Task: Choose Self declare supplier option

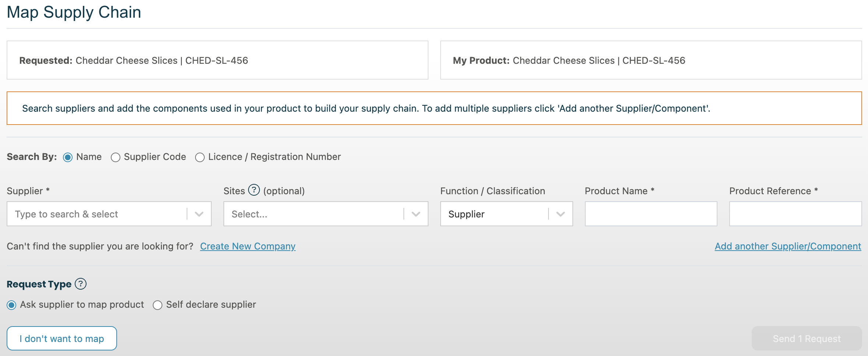Action: (x=158, y=305)
